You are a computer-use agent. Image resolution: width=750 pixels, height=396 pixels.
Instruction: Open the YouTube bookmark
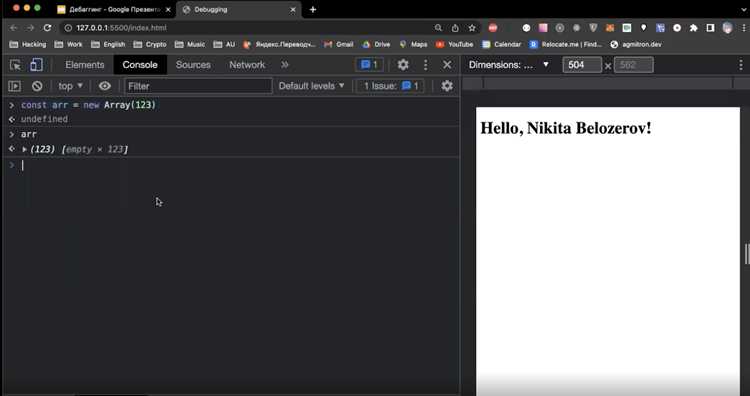click(454, 44)
